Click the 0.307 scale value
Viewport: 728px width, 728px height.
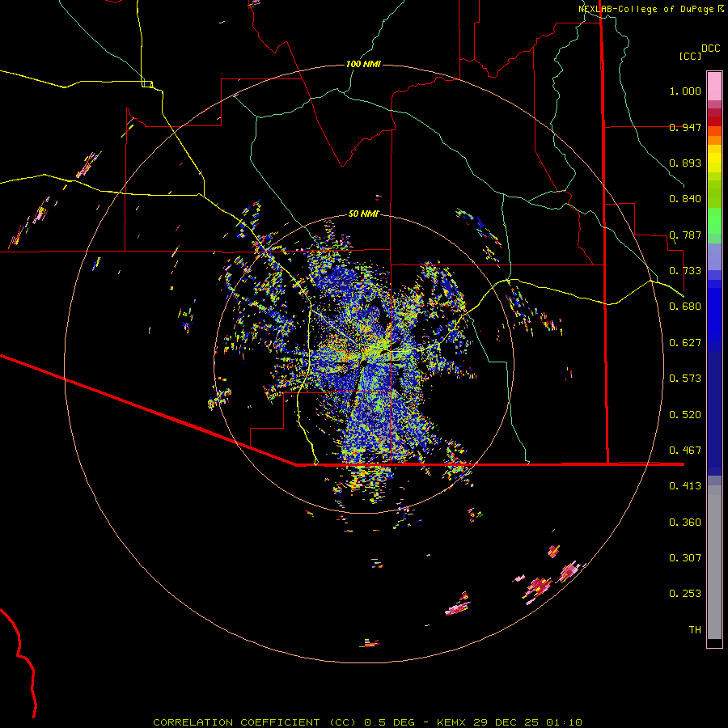click(x=685, y=558)
